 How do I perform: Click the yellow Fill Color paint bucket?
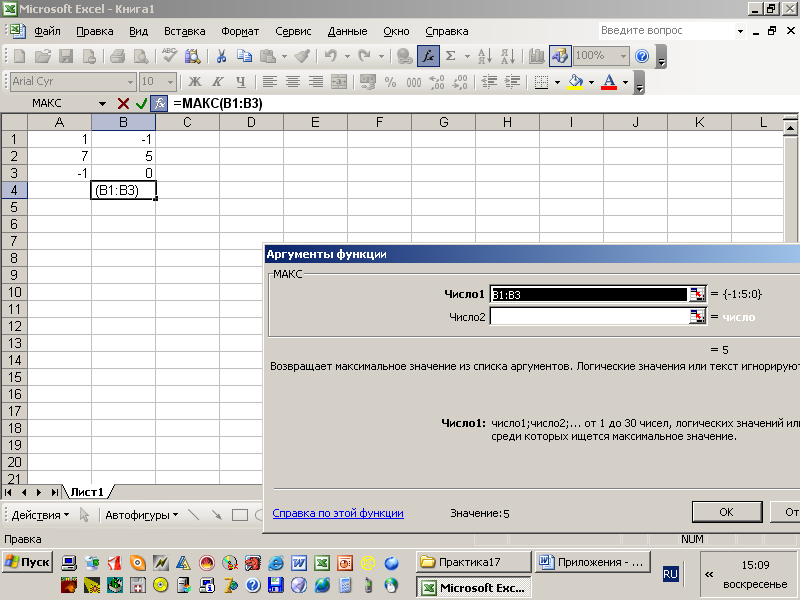(576, 82)
